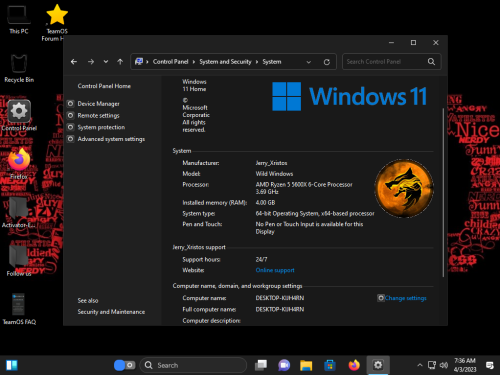This screenshot has width=500, height=375.
Task: Open System protection link
Action: coord(101,127)
